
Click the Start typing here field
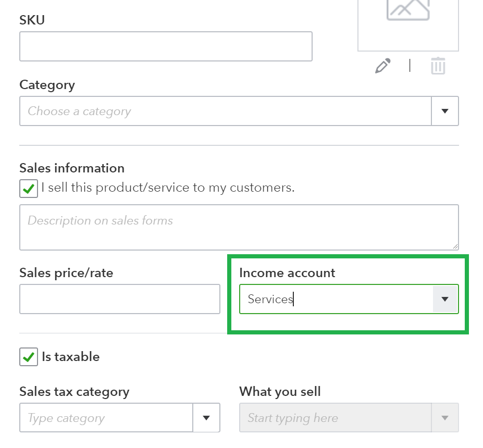[333, 418]
